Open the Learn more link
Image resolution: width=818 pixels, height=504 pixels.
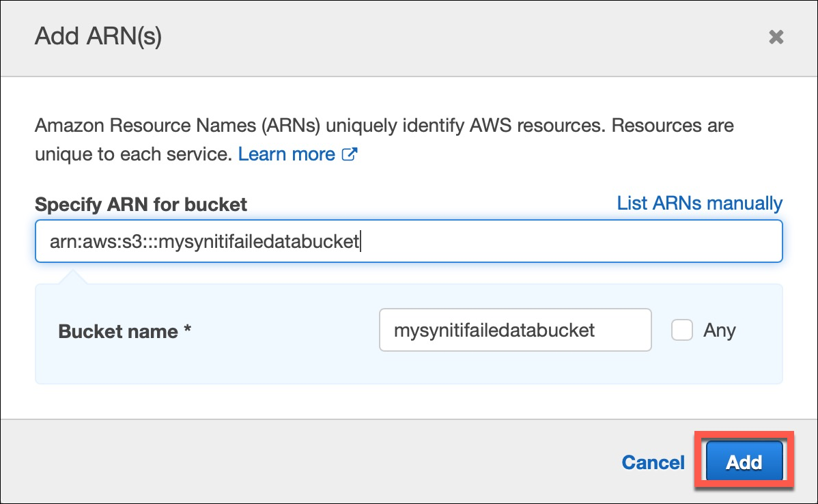tap(286, 154)
